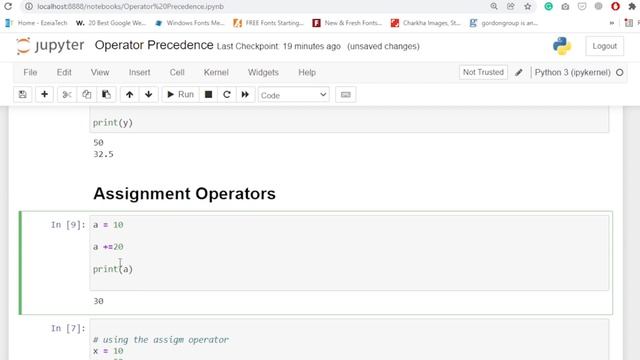Click the browser address bar URL
Image resolution: width=640 pixels, height=360 pixels.
131,7
